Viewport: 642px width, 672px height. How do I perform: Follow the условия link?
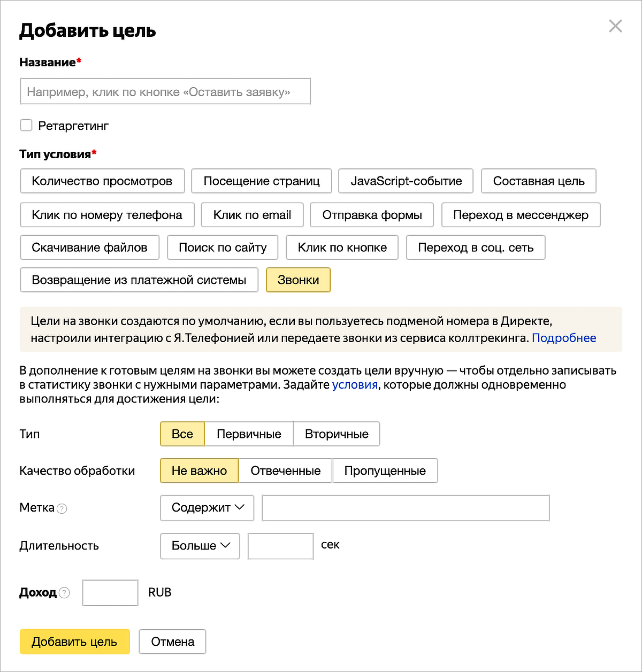tap(355, 385)
